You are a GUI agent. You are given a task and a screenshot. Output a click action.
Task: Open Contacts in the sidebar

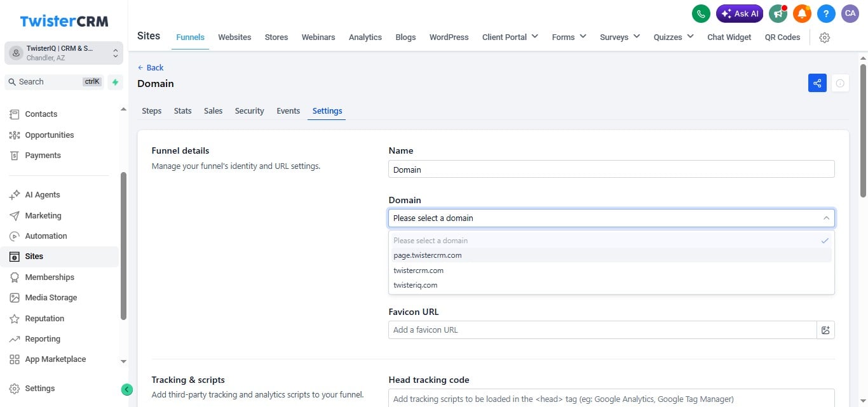point(41,114)
